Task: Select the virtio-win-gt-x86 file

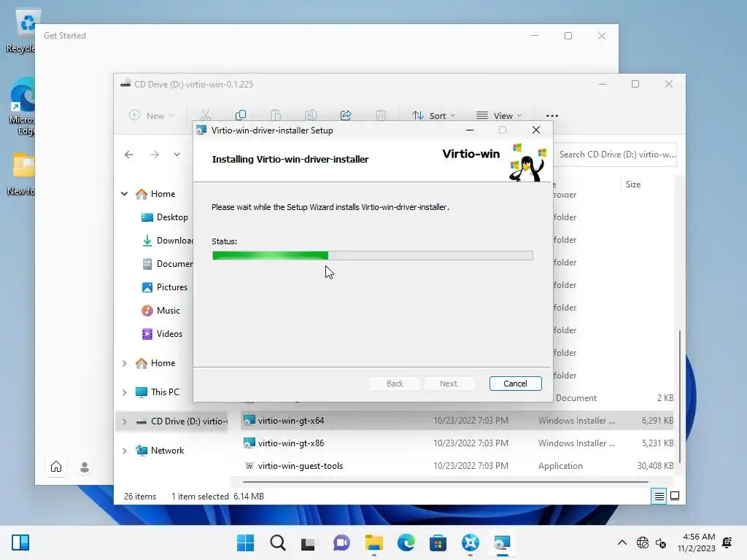Action: click(457, 443)
